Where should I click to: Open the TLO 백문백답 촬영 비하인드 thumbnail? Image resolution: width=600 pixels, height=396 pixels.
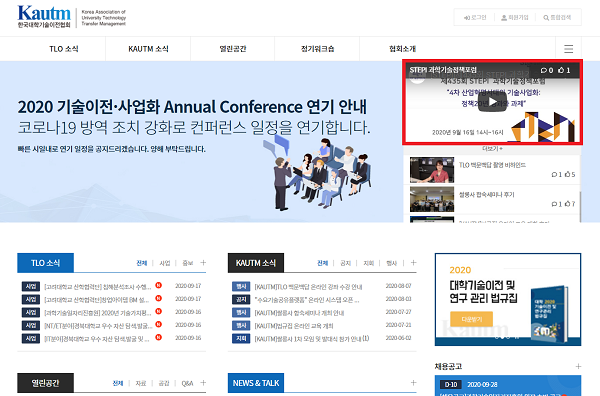pos(432,170)
